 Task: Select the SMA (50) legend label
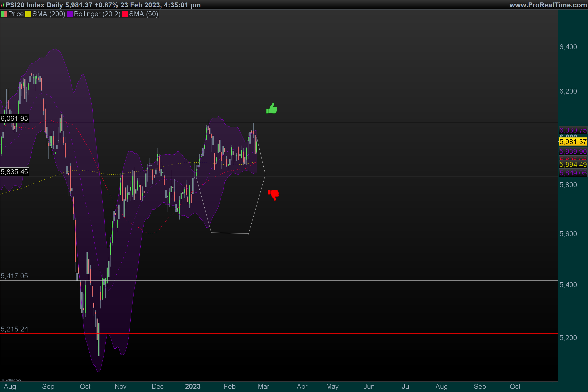[x=144, y=14]
